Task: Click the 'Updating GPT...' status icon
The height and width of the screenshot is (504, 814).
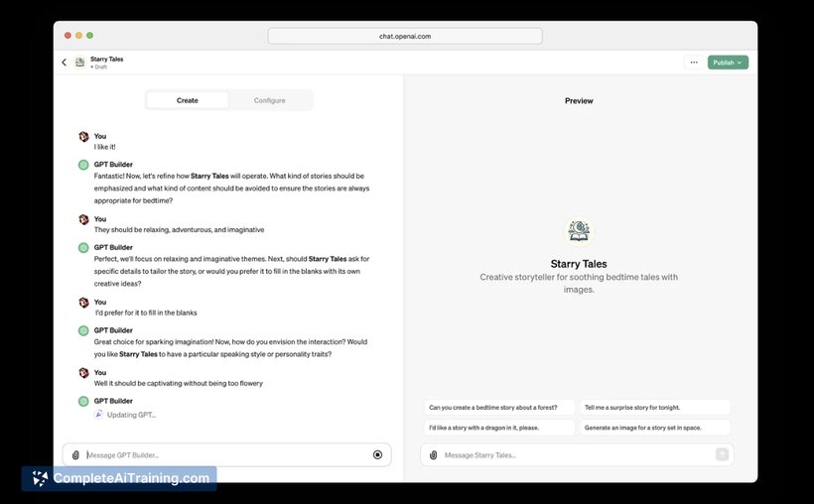Action: point(98,414)
